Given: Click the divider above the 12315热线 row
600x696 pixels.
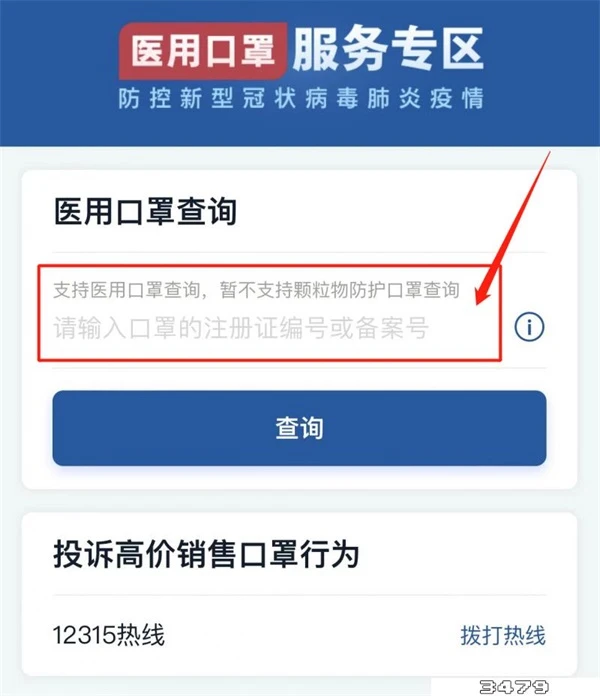Looking at the screenshot, I should 299,595.
